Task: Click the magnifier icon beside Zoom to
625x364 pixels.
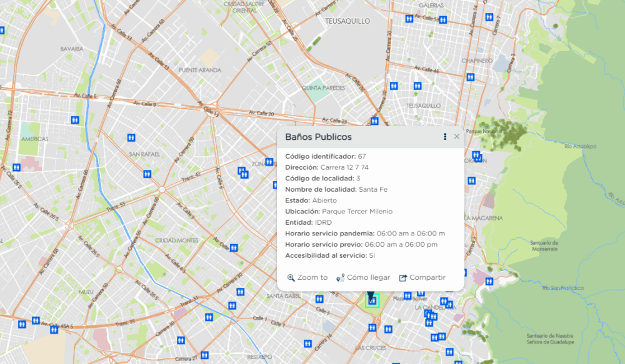Action: (290, 277)
